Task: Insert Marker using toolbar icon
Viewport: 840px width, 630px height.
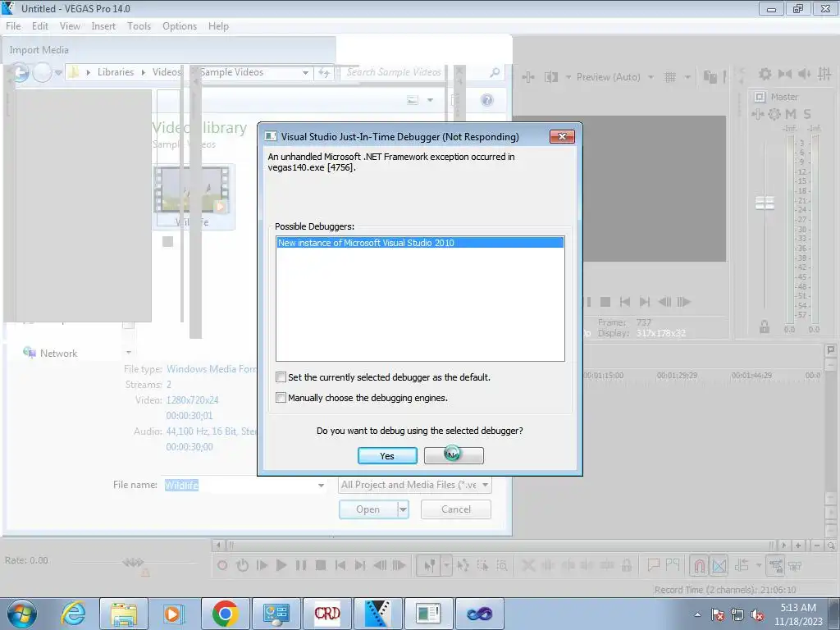Action: (653, 564)
